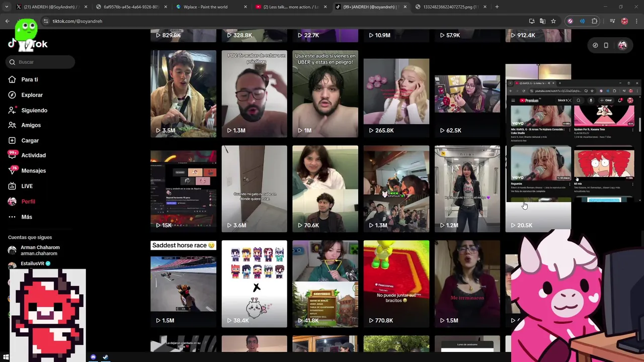
Task: Open the video with 70.6K views
Action: click(325, 189)
